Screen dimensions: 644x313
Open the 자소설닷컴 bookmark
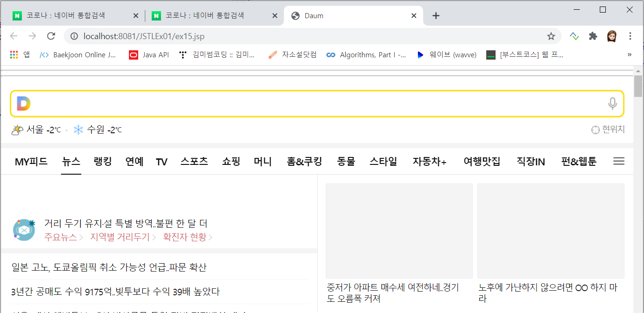[292, 55]
